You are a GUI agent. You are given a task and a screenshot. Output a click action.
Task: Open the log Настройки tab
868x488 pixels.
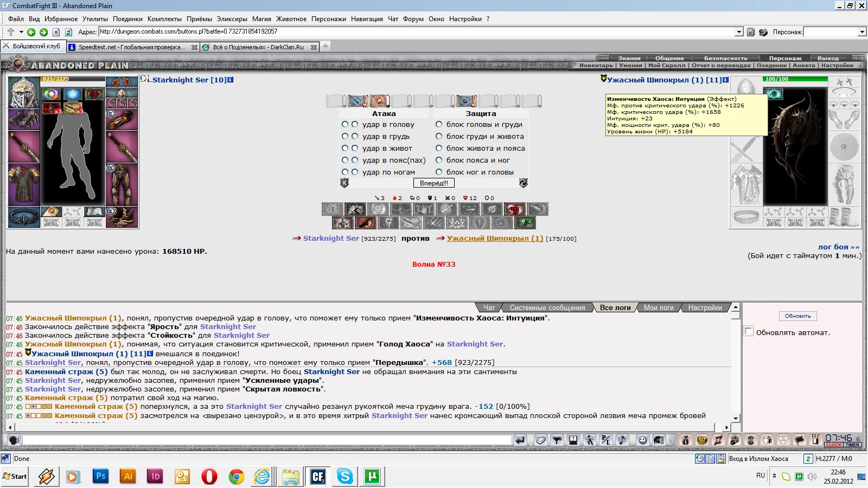coord(705,307)
